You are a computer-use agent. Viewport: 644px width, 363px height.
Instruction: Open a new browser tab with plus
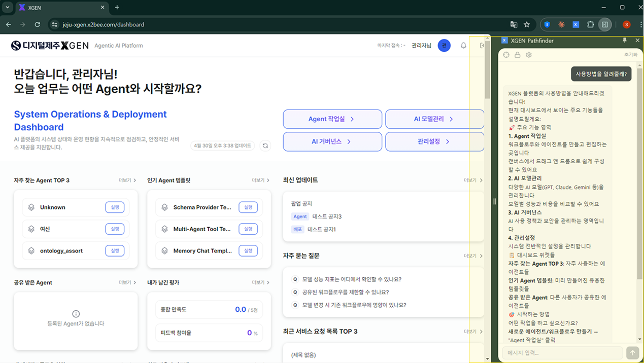tap(117, 8)
